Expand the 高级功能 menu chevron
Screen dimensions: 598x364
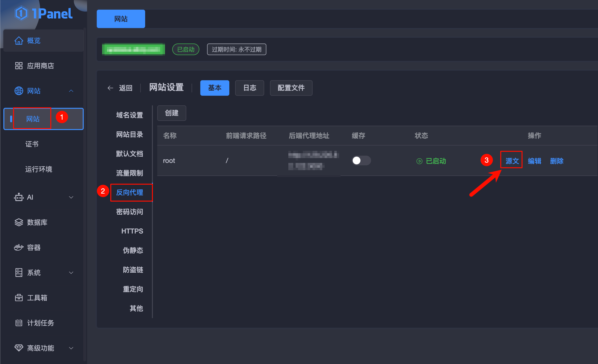pos(71,348)
